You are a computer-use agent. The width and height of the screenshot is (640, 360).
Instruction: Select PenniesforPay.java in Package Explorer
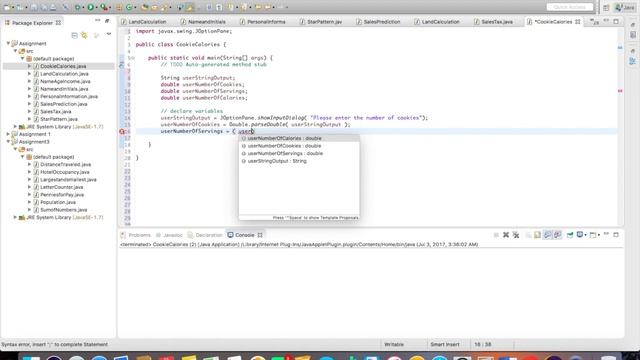pyautogui.click(x=62, y=195)
